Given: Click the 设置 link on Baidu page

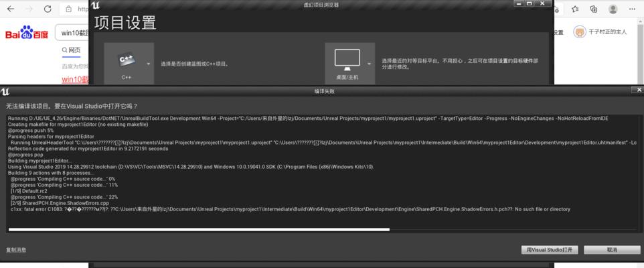Looking at the screenshot, I should click(x=558, y=32).
